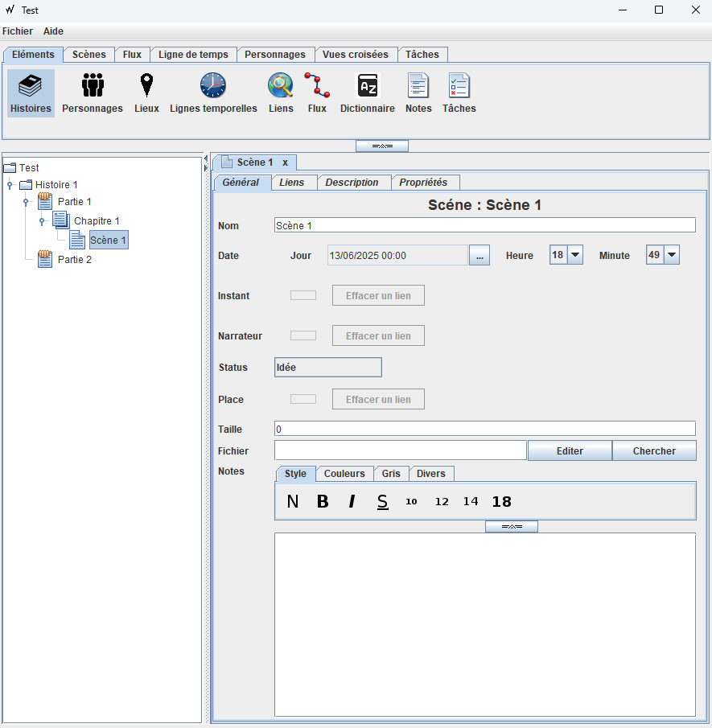The image size is (712, 728).
Task: Open the Minute dropdown
Action: 673,254
